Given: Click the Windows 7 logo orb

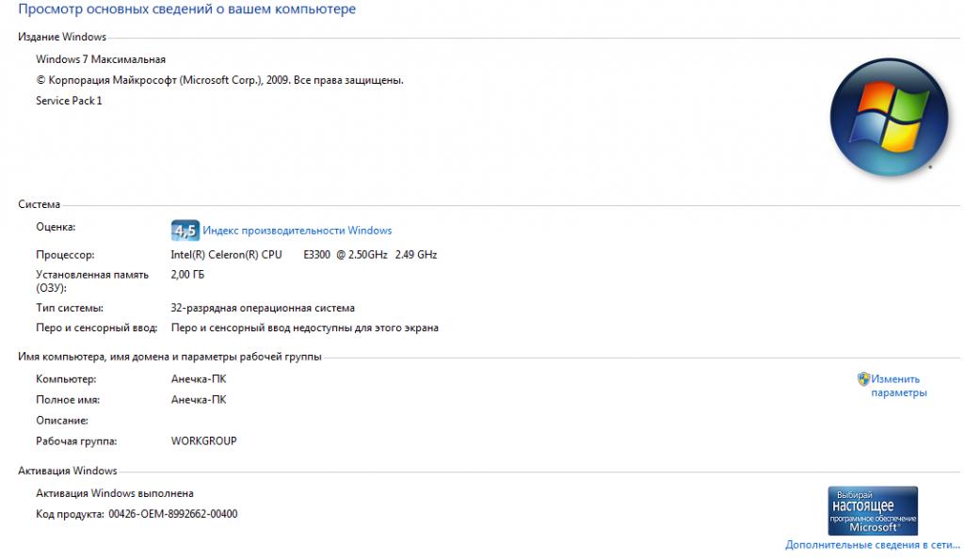Looking at the screenshot, I should click(x=889, y=118).
